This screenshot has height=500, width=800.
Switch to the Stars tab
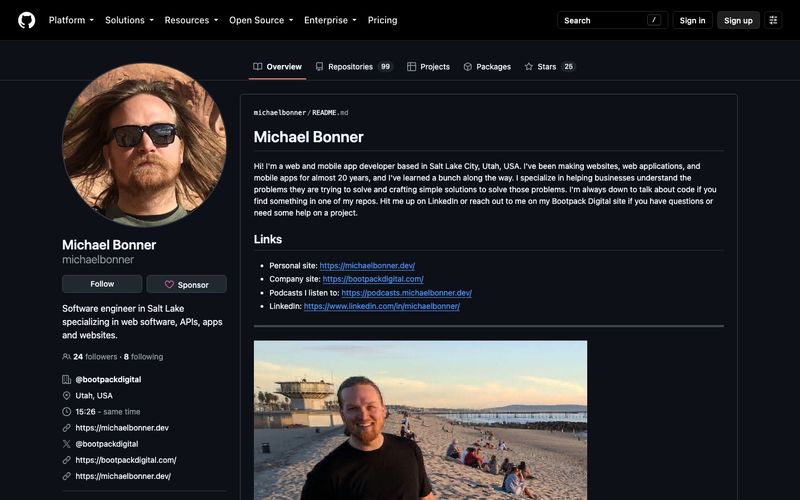click(550, 67)
